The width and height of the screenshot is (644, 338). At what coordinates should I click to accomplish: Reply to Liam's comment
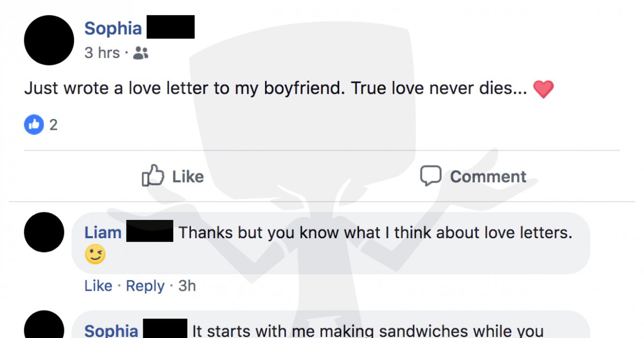tap(145, 285)
